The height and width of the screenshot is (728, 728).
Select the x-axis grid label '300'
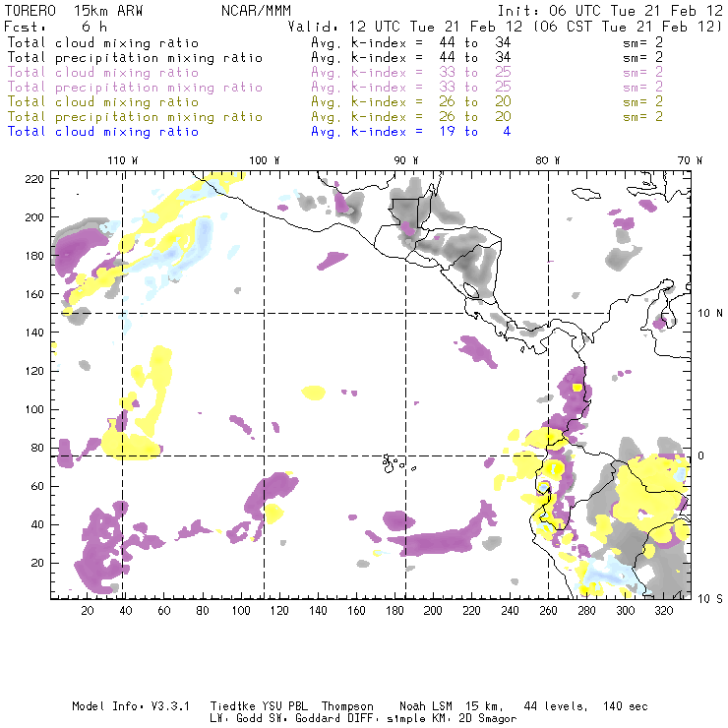625,611
